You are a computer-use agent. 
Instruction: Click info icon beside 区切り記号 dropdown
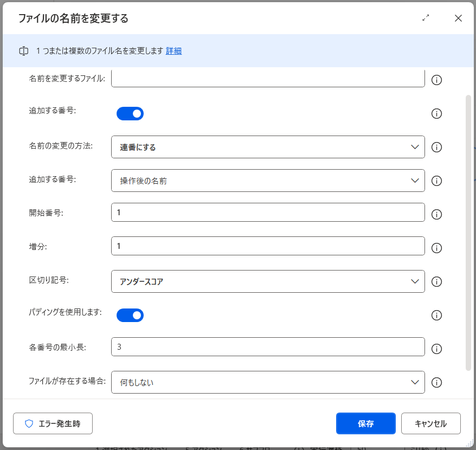436,282
